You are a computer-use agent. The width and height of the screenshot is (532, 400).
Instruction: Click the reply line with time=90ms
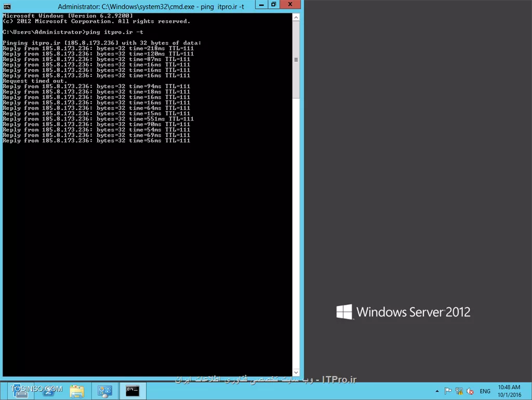pyautogui.click(x=96, y=124)
